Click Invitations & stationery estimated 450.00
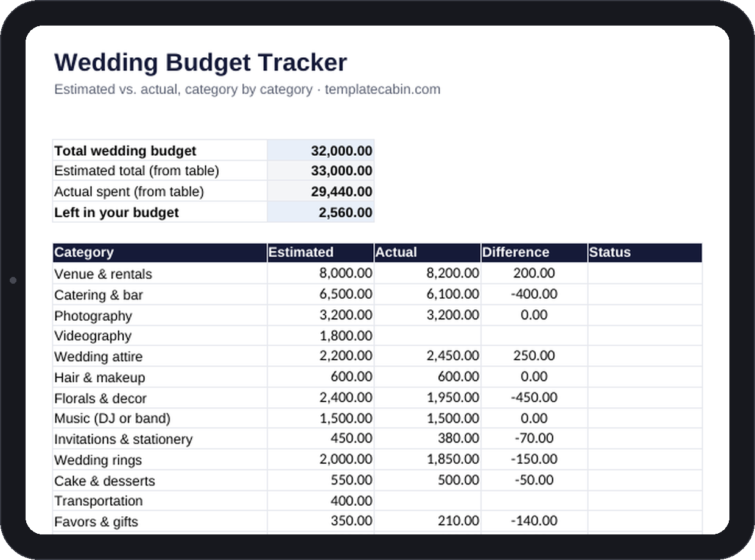The height and width of the screenshot is (560, 755). click(321, 439)
